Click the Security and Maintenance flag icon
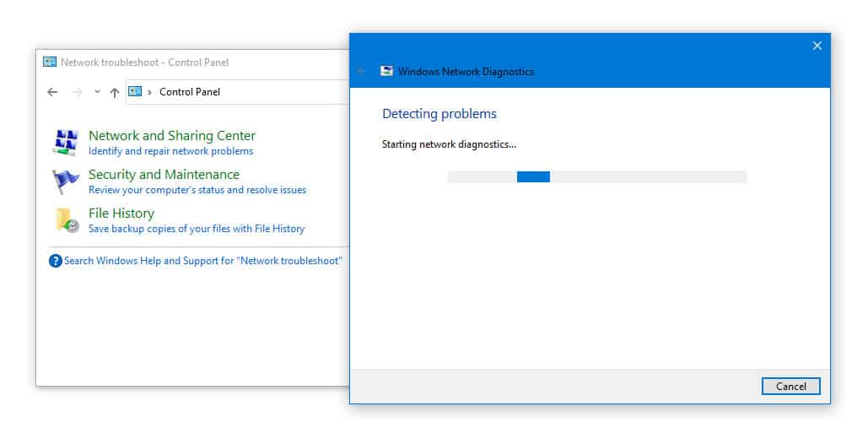The image size is (868, 433). (x=66, y=181)
